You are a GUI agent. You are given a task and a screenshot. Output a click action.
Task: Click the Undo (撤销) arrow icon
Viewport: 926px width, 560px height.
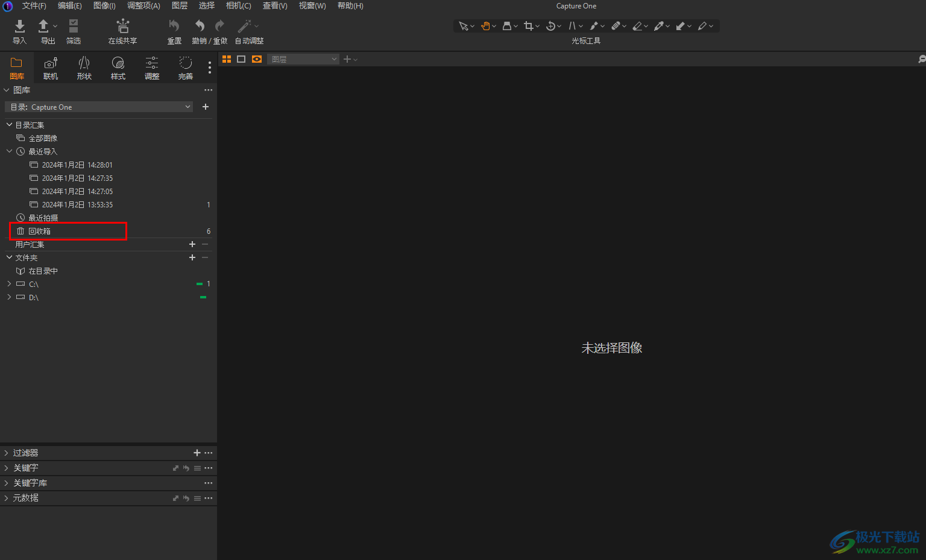pyautogui.click(x=200, y=26)
